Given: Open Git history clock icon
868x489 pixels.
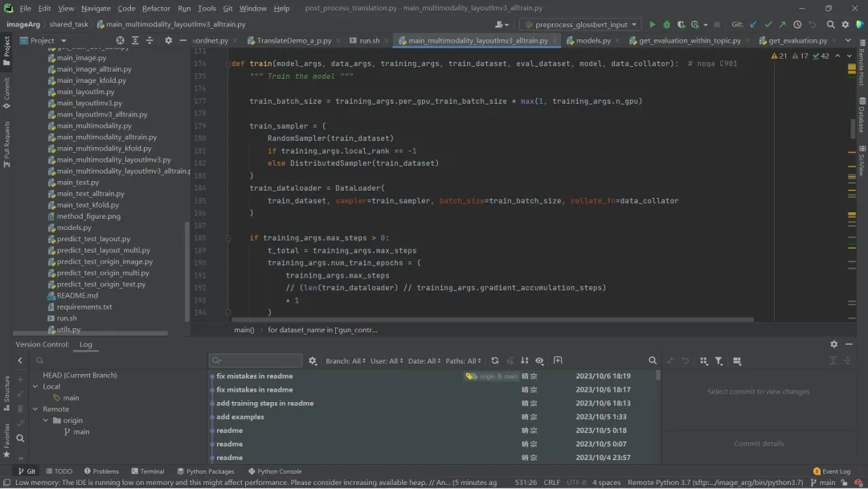Looking at the screenshot, I should [797, 24].
